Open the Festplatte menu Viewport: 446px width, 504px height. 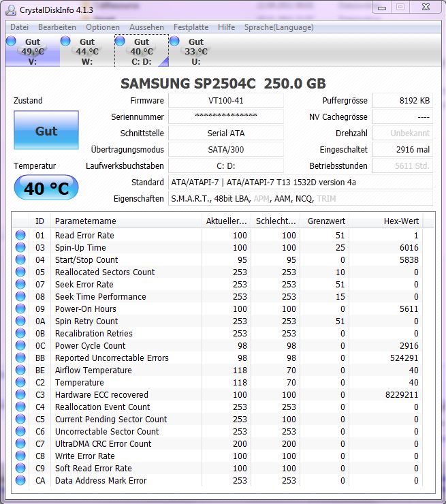191,27
